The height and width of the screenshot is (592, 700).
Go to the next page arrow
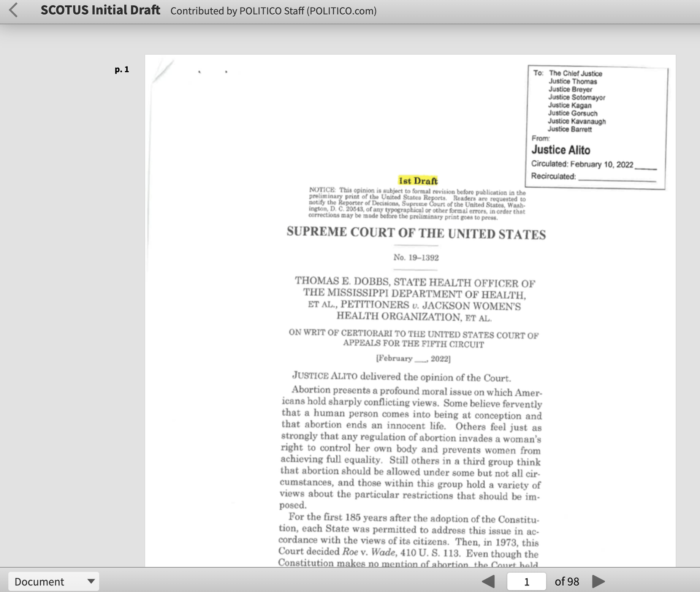(598, 581)
